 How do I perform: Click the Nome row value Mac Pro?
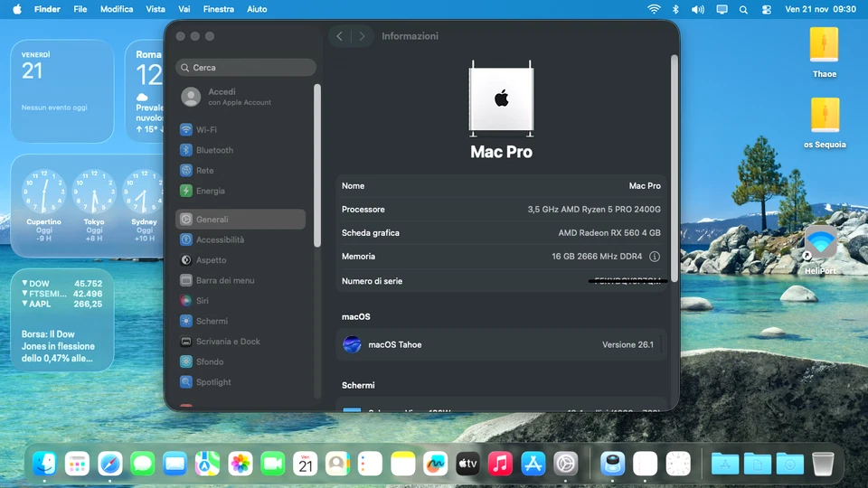[x=645, y=186]
